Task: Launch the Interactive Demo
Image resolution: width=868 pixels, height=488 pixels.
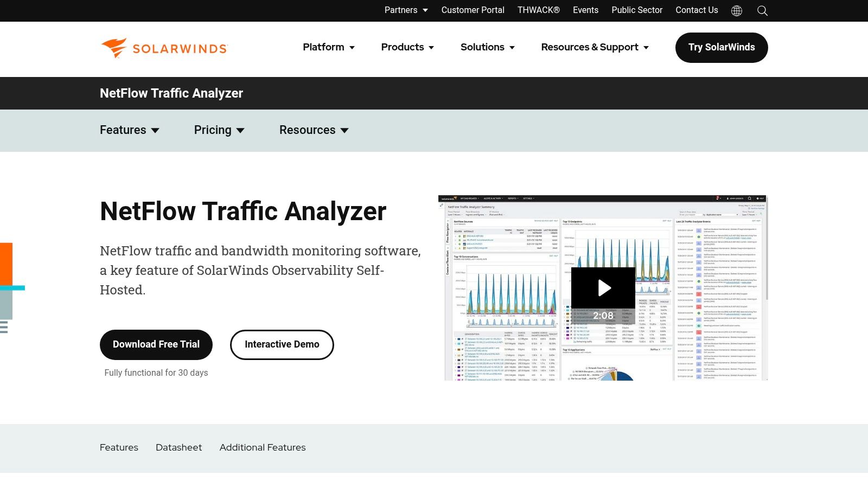Action: tap(282, 344)
